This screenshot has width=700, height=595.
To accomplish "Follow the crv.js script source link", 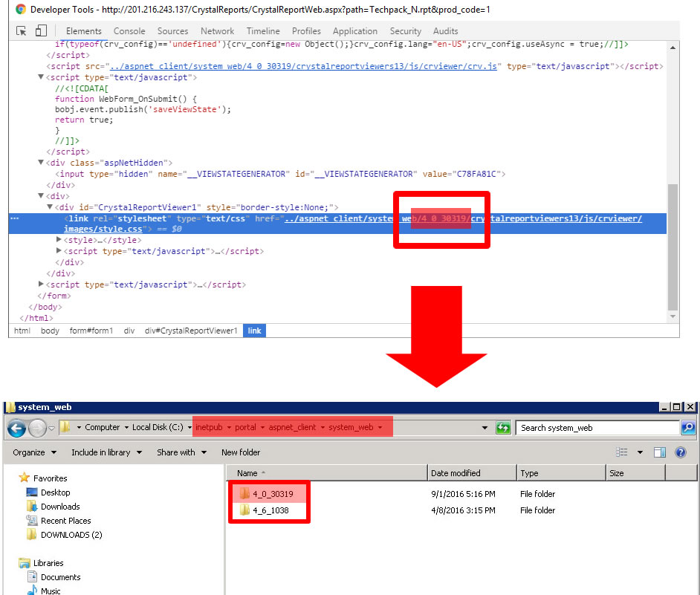I will click(x=307, y=66).
